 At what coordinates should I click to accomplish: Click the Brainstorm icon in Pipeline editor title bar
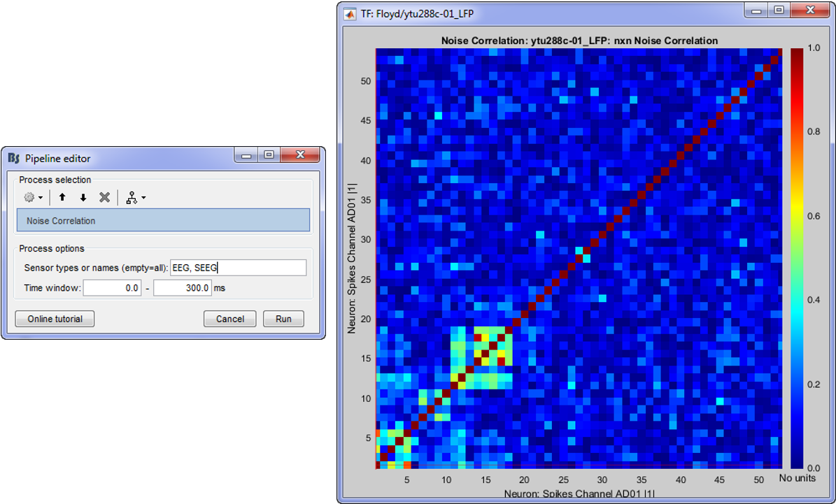pos(14,158)
